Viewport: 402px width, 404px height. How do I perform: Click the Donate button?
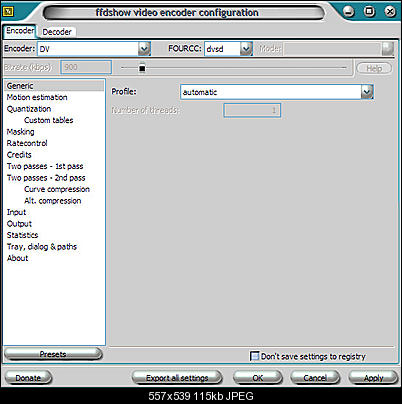[28, 378]
